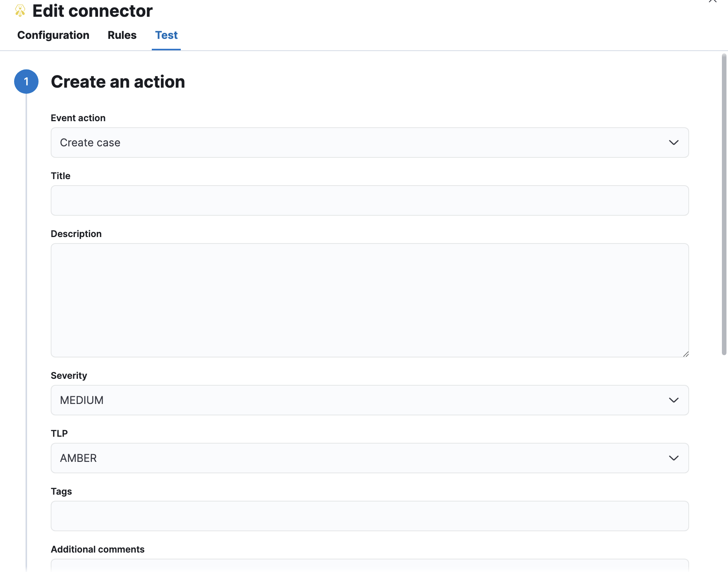Click the TheHive connector icon beside Edit connector
Image resolution: width=728 pixels, height=572 pixels.
[x=20, y=11]
